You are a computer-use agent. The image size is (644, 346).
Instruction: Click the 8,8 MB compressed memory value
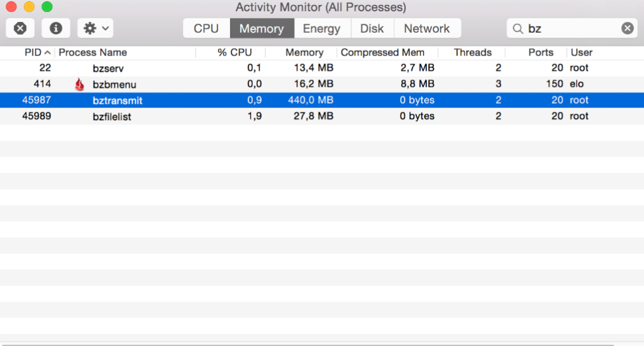pos(418,84)
